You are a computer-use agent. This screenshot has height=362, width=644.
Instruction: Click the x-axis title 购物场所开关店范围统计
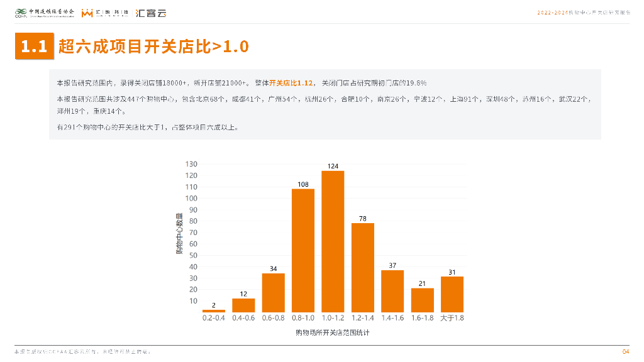point(333,332)
